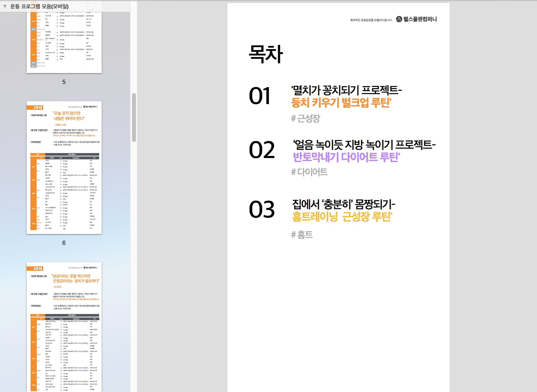Click the 운동 프로그램 모음(모바일) sidebar title

(39, 6)
